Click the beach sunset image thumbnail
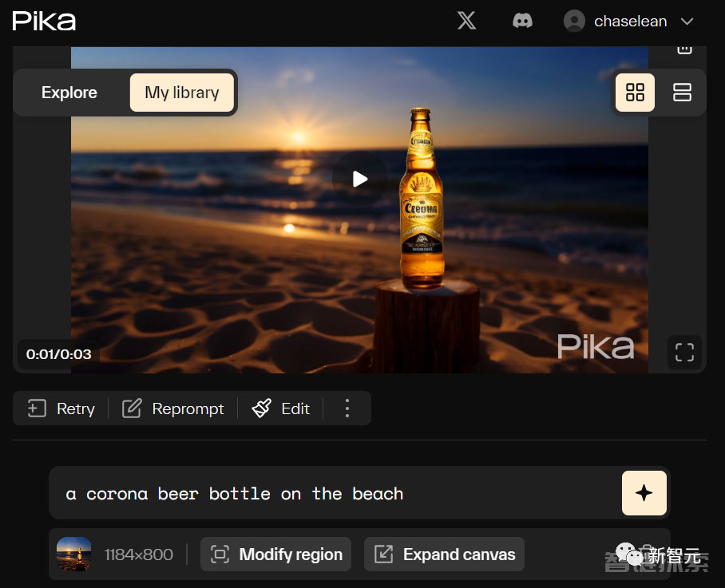725x588 pixels. pyautogui.click(x=74, y=554)
